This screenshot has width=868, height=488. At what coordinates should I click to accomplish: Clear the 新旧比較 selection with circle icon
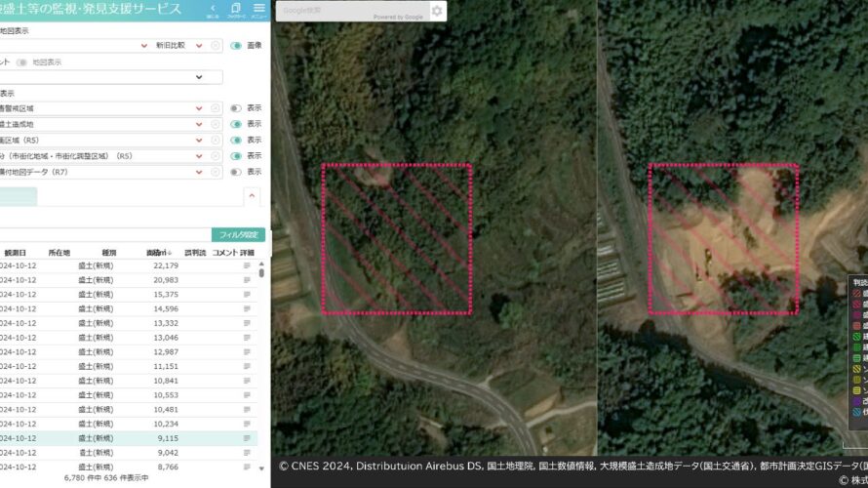coord(216,45)
